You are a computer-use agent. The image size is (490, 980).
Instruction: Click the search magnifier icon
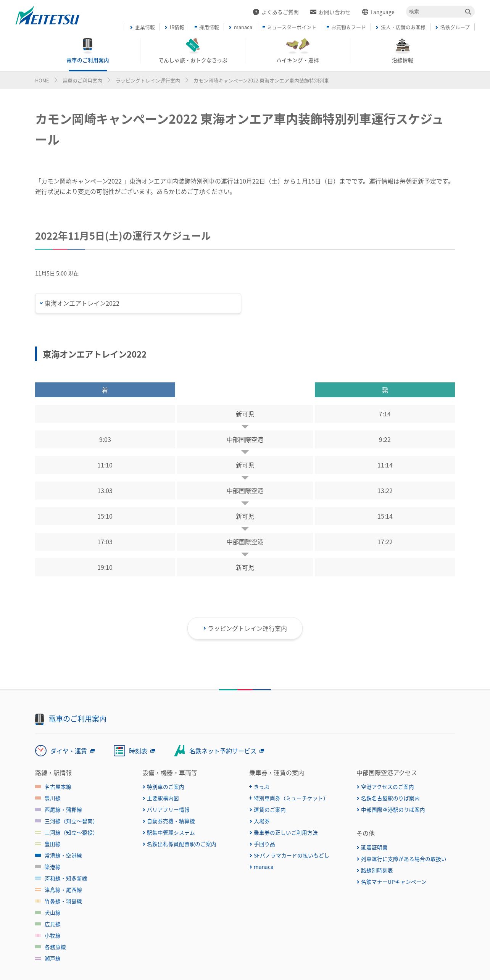click(468, 12)
